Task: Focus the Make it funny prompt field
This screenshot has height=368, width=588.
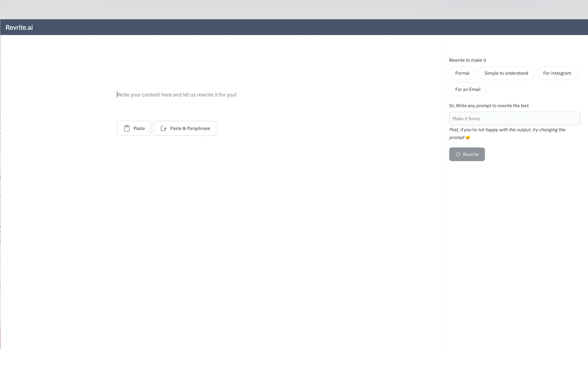Action: pos(514,118)
